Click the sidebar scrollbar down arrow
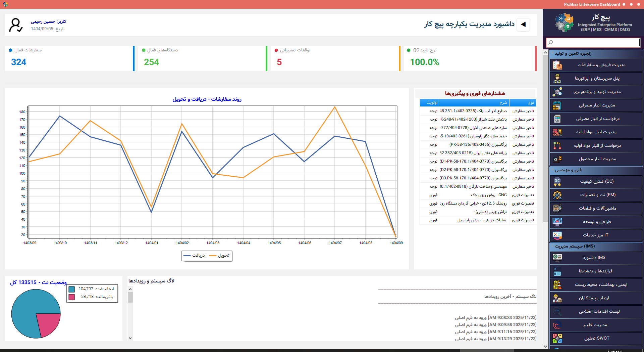The height and width of the screenshot is (352, 644). pyautogui.click(x=545, y=346)
